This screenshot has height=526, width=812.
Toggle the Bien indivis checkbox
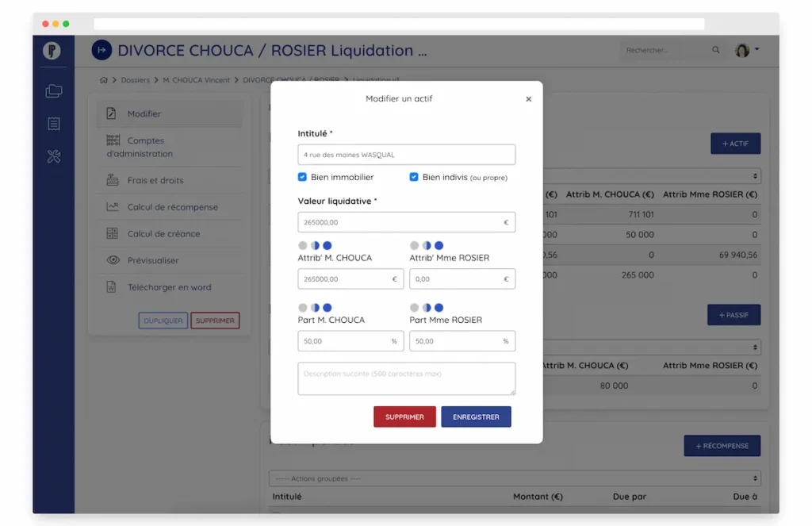pyautogui.click(x=414, y=177)
